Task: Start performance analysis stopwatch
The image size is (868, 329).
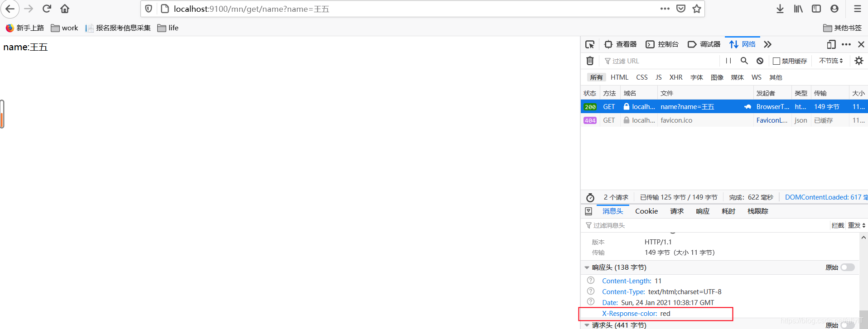Action: pos(590,197)
